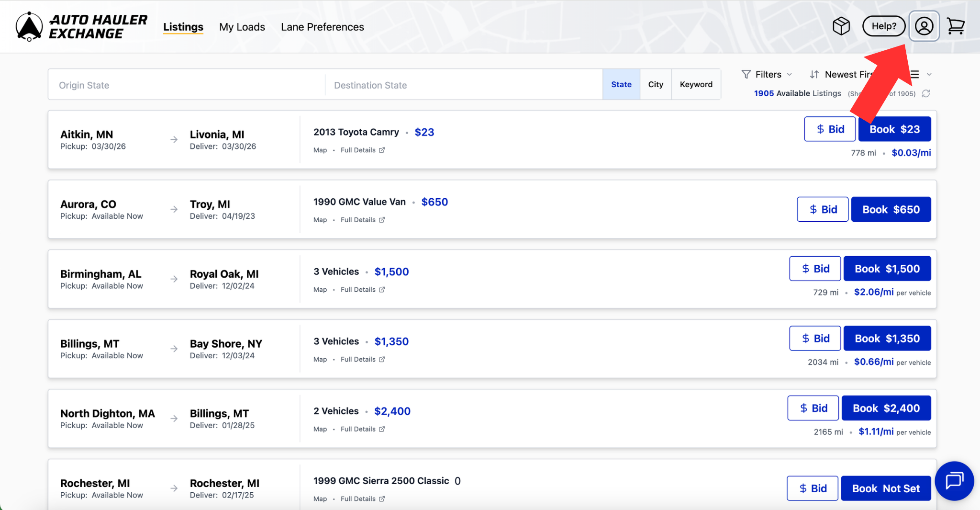980x510 pixels.
Task: Open the live chat bubble
Action: pyautogui.click(x=954, y=480)
